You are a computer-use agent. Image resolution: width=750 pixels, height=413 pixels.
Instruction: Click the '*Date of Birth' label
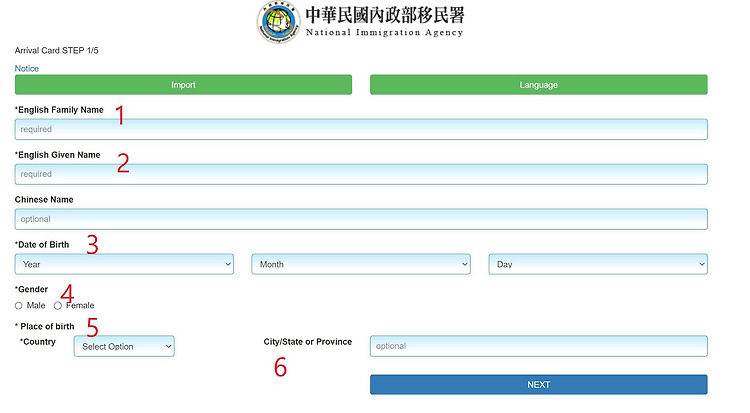42,245
